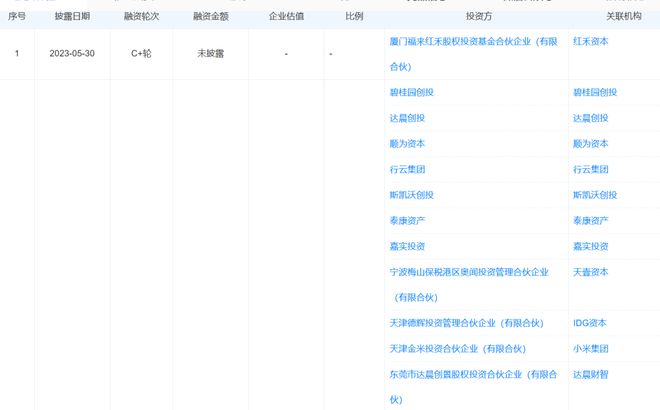Open 顺为资本 in the 投资方 column
Image resolution: width=660 pixels, height=410 pixels.
tap(407, 144)
